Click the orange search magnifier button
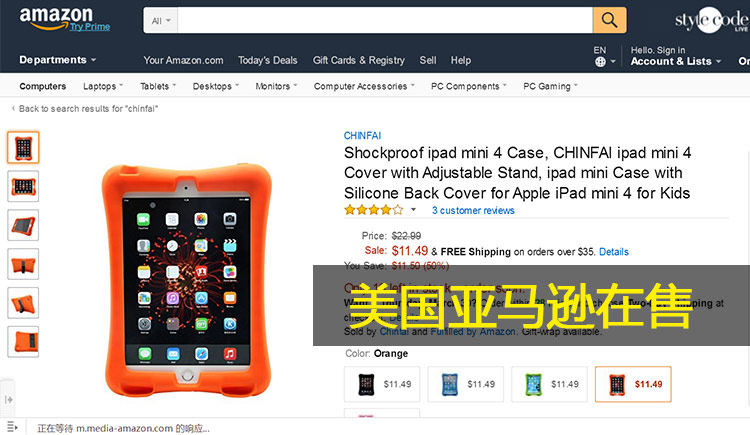 [609, 20]
